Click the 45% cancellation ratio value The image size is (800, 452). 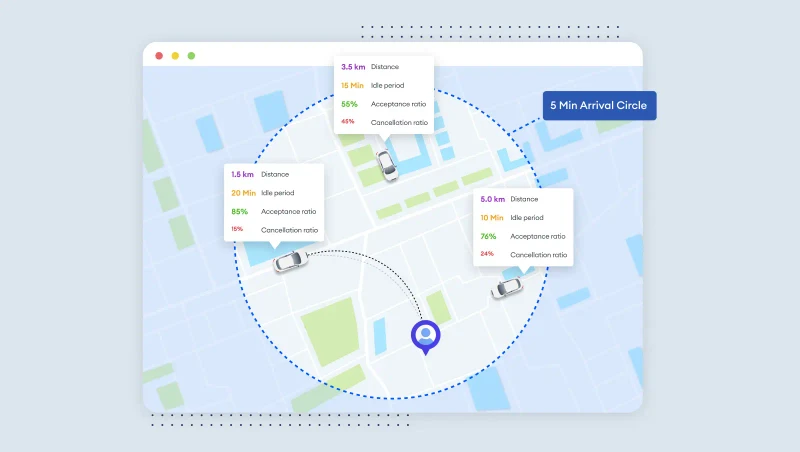pos(348,122)
